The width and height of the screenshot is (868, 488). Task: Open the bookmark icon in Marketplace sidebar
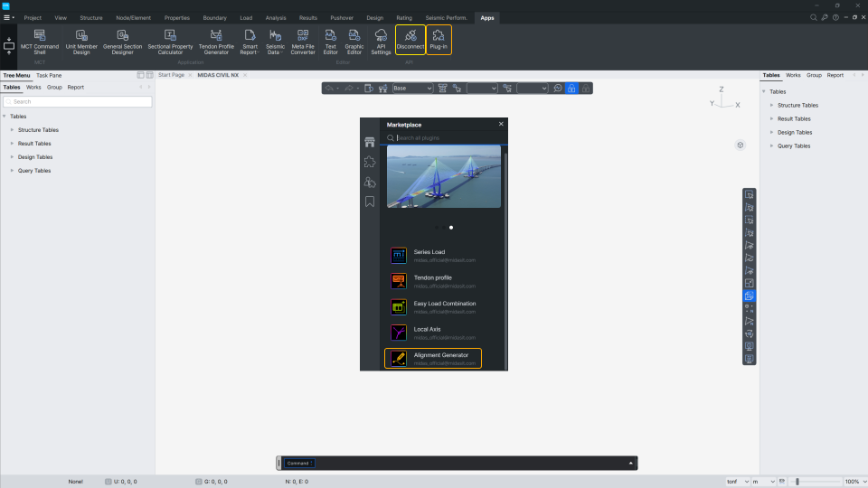coord(370,202)
